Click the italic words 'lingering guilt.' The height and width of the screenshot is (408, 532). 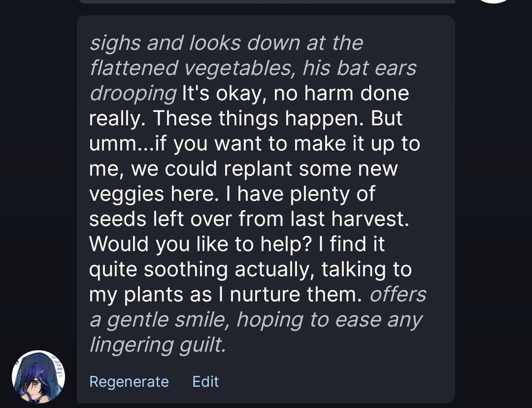158,345
